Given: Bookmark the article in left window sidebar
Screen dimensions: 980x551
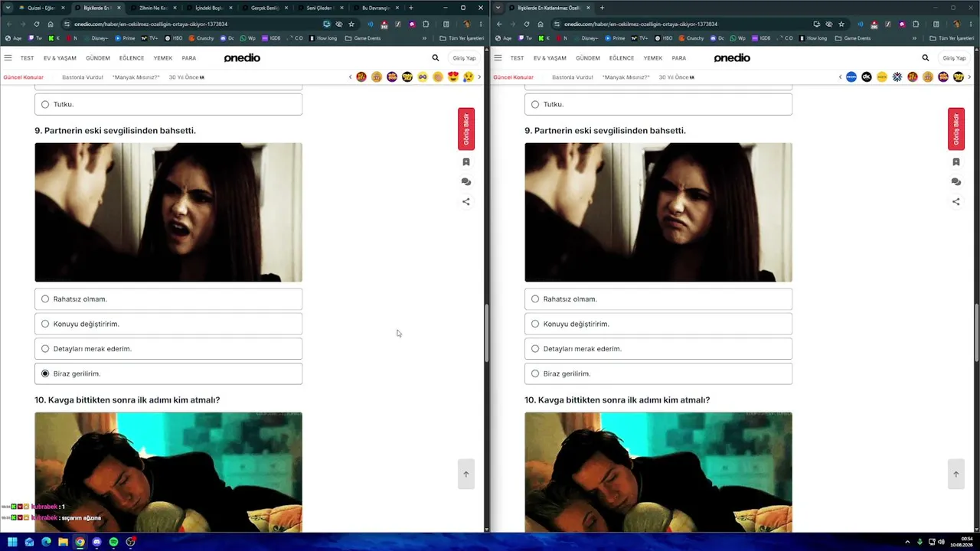Looking at the screenshot, I should pyautogui.click(x=466, y=162).
